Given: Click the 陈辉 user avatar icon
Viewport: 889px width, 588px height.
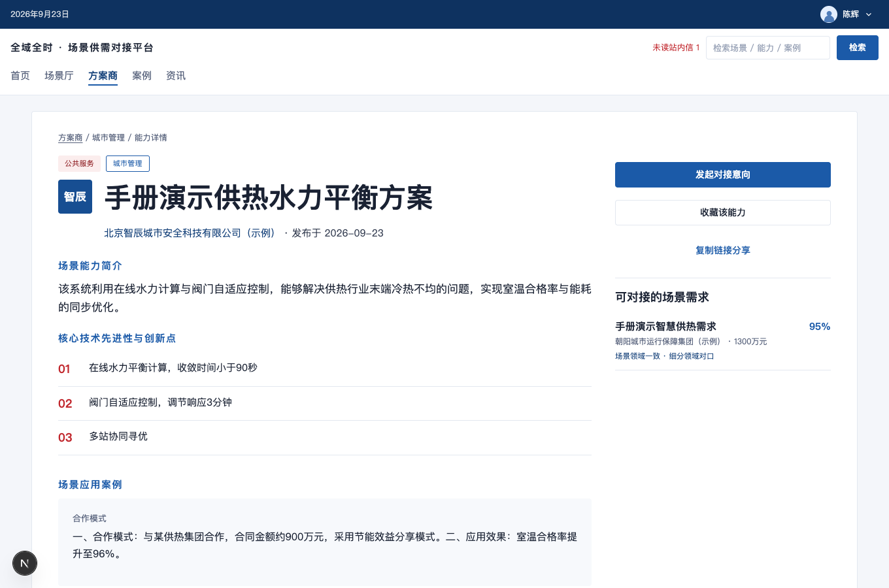Looking at the screenshot, I should (829, 14).
